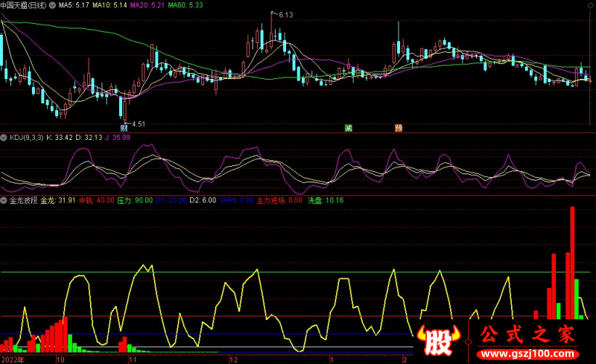Viewport: 596px width, 364px height.
Task: Click the green MA60: 5.33 label
Action: coord(185,4)
